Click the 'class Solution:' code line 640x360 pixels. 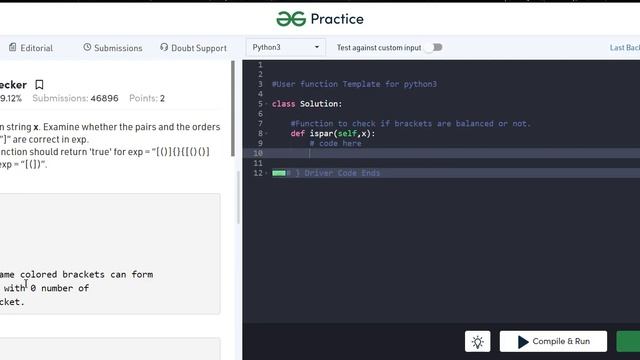(307, 104)
